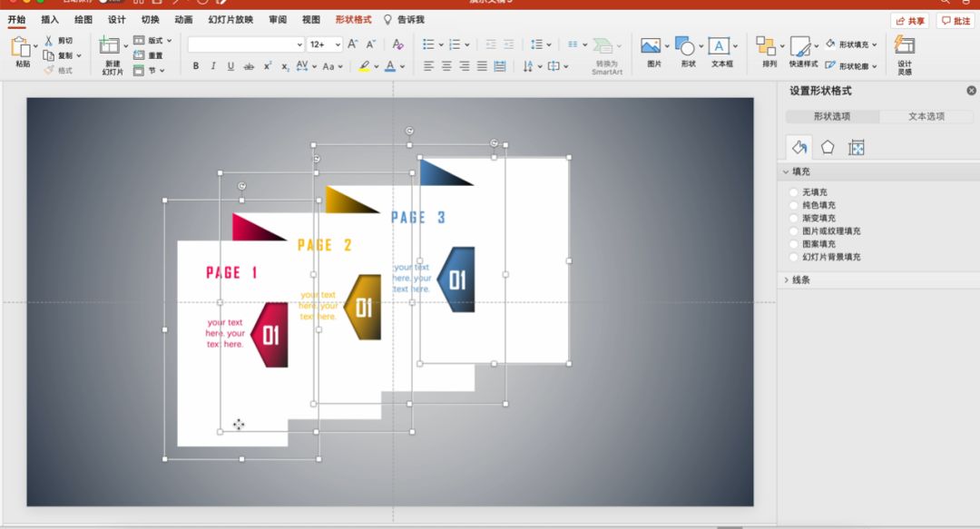Select the Gradient fill (渐变填充) radio option

[x=794, y=219]
